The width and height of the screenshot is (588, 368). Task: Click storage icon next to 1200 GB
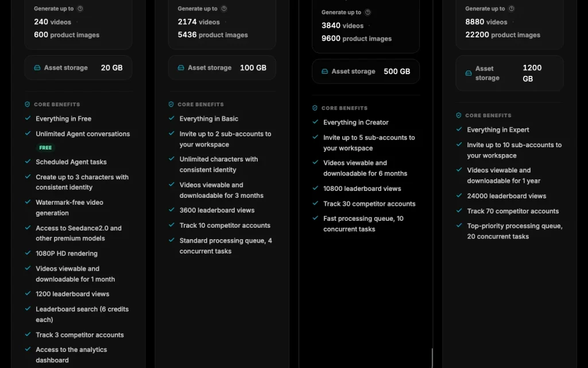point(469,73)
